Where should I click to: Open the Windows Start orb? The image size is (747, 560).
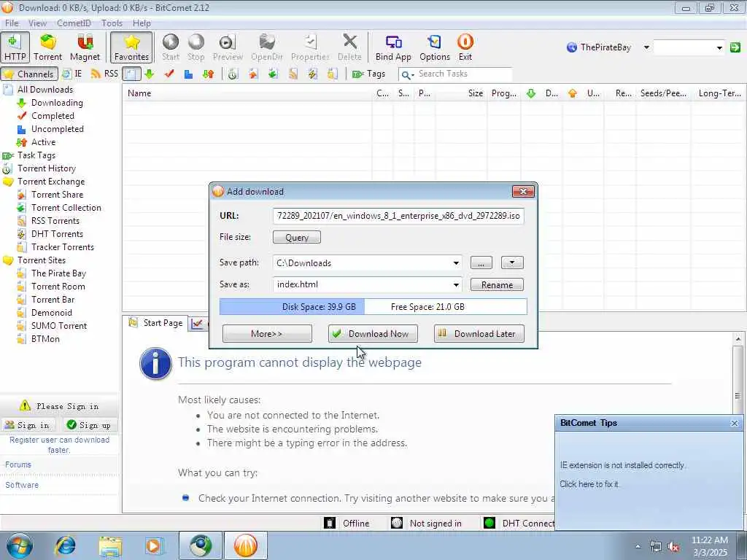pyautogui.click(x=20, y=545)
